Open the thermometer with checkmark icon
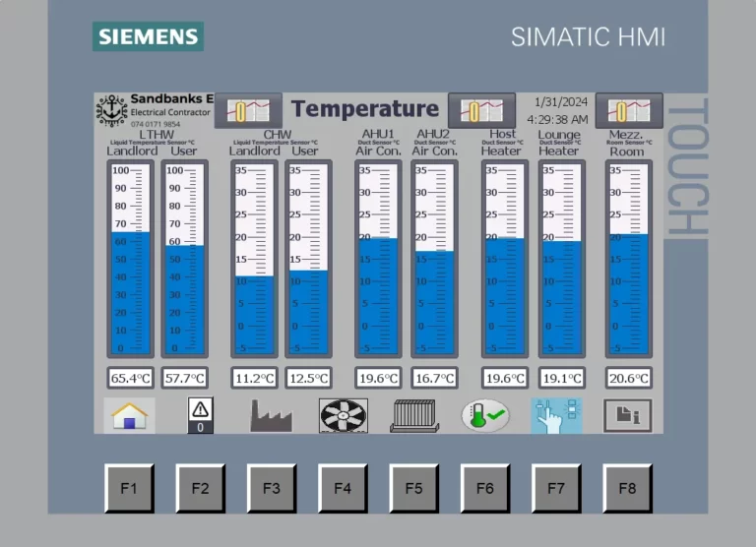Image resolution: width=756 pixels, height=547 pixels. [485, 415]
